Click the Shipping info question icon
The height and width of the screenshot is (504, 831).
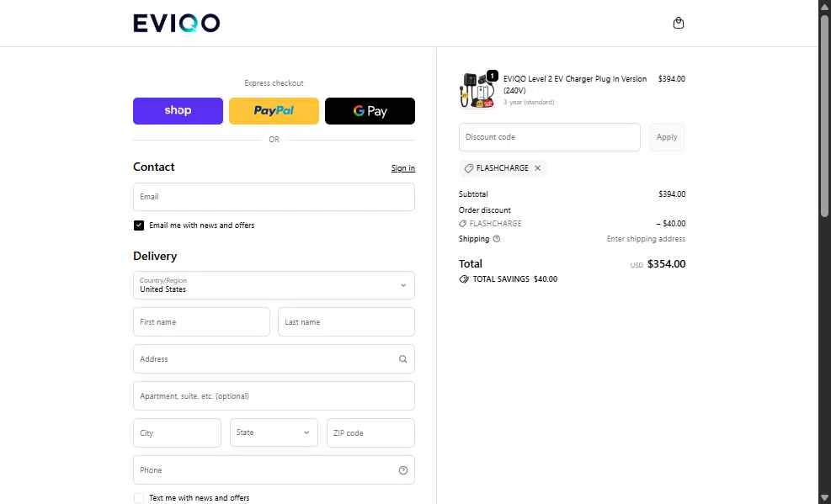pyautogui.click(x=497, y=239)
